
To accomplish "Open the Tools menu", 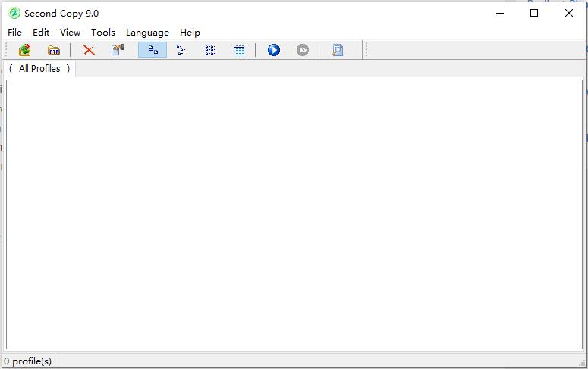I will tap(102, 33).
